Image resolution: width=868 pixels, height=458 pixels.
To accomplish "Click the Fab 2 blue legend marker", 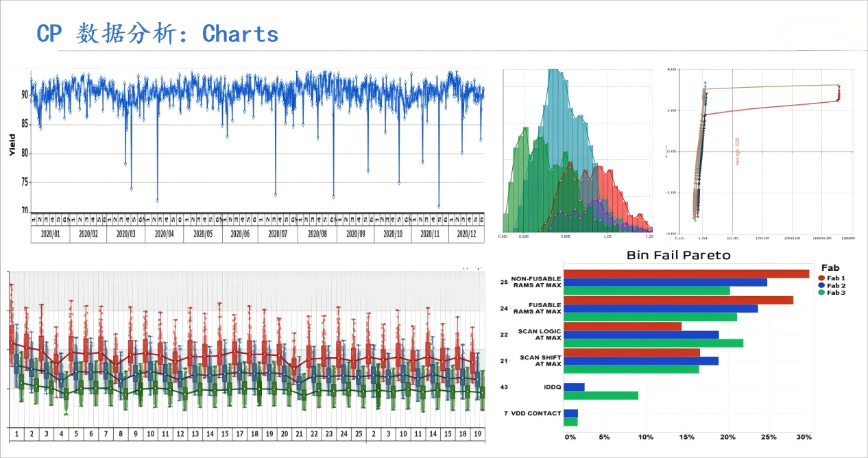I will point(821,285).
